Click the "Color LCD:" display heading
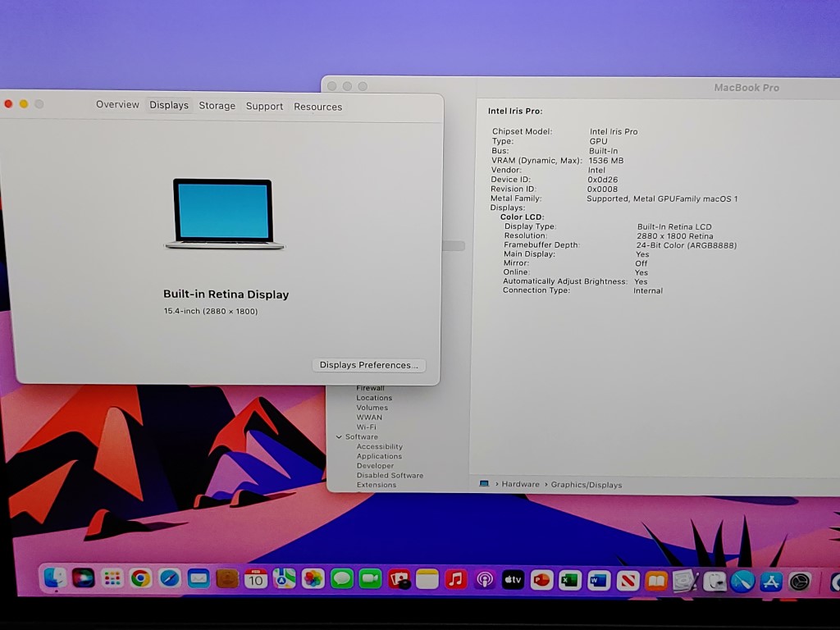840x630 pixels. point(522,217)
